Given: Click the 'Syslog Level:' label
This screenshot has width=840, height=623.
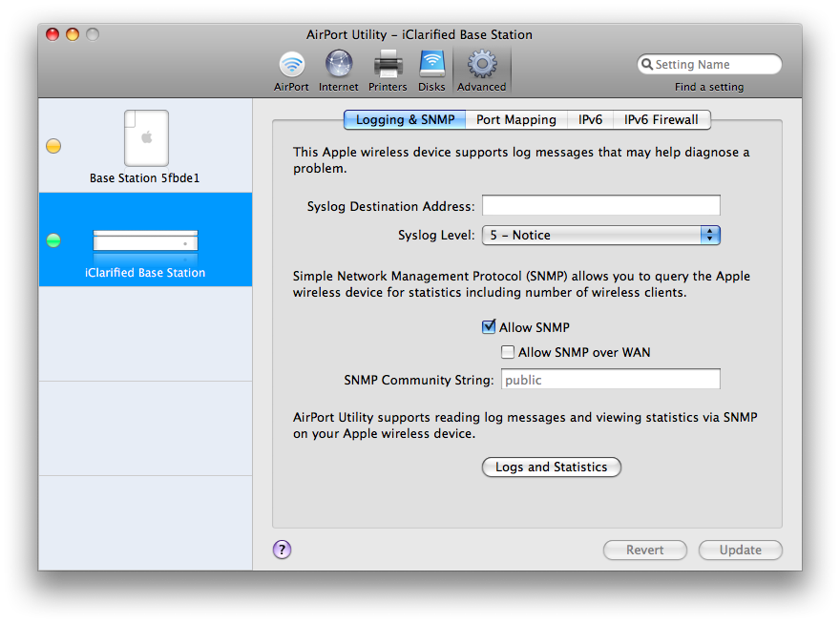Looking at the screenshot, I should (x=436, y=235).
